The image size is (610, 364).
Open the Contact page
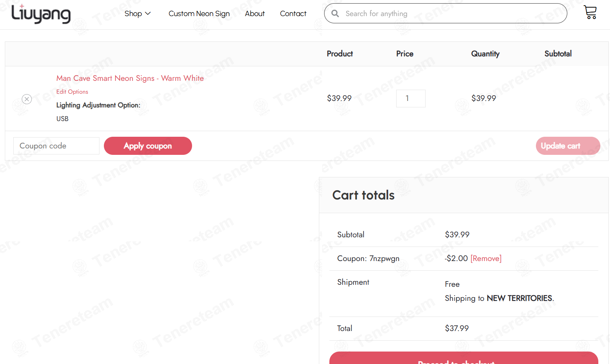coord(293,14)
